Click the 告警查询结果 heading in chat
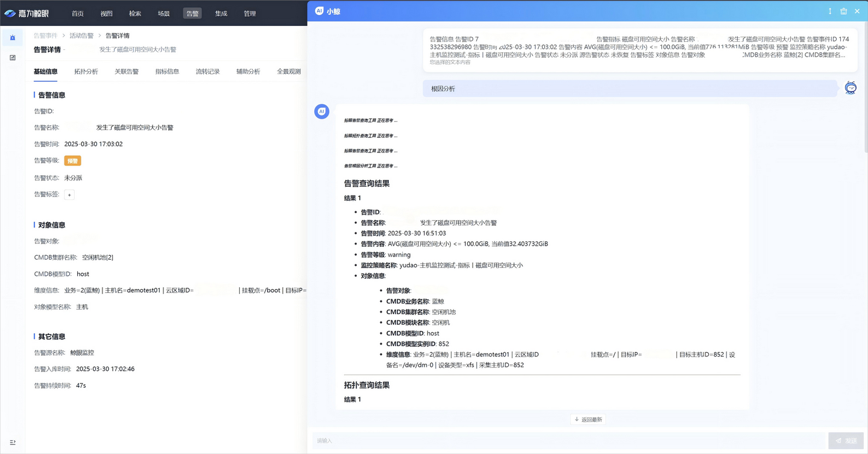The image size is (868, 454). (366, 184)
